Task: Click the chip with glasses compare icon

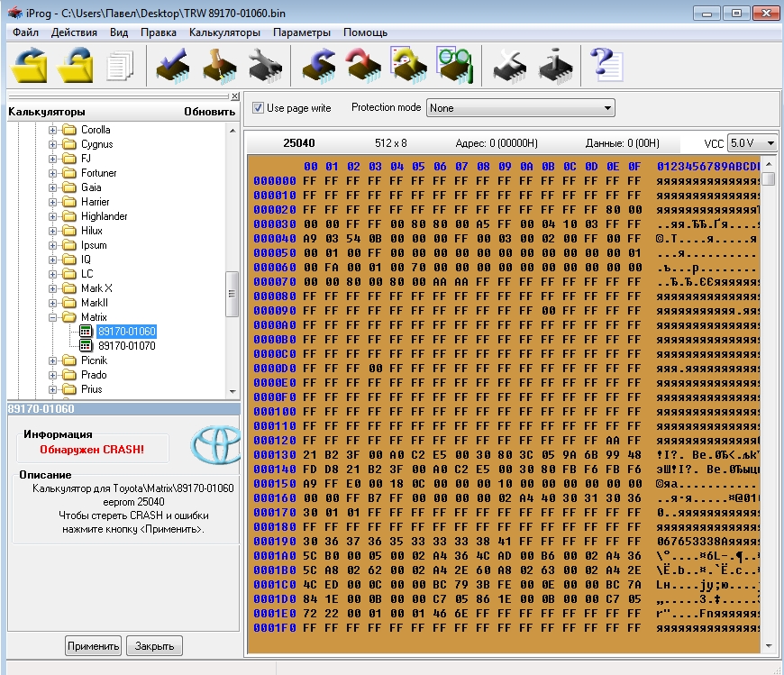Action: 454,66
